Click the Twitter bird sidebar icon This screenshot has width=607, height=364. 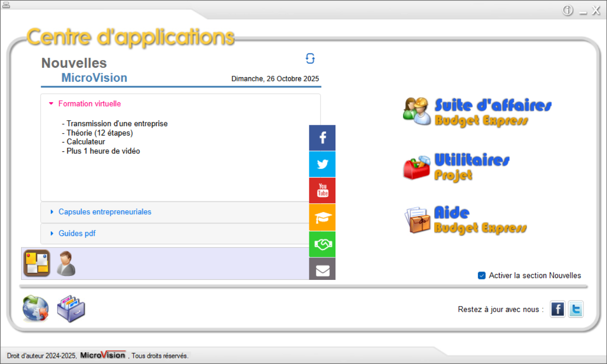point(322,164)
